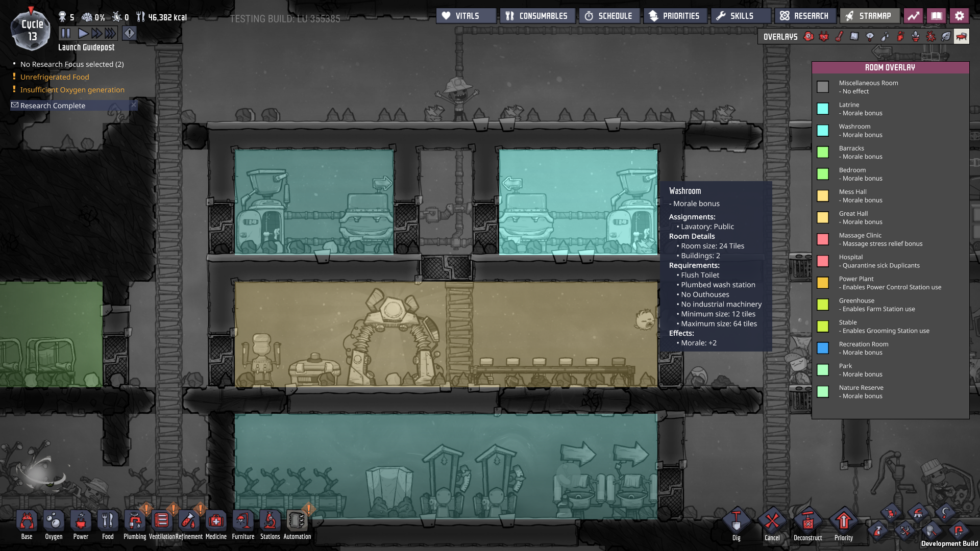This screenshot has width=980, height=551.
Task: Click the Washroom cyan color swatch
Action: click(x=822, y=131)
